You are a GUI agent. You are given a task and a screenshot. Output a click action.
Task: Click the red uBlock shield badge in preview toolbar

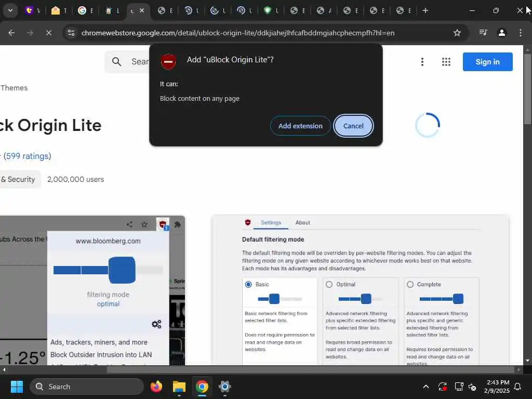(163, 224)
